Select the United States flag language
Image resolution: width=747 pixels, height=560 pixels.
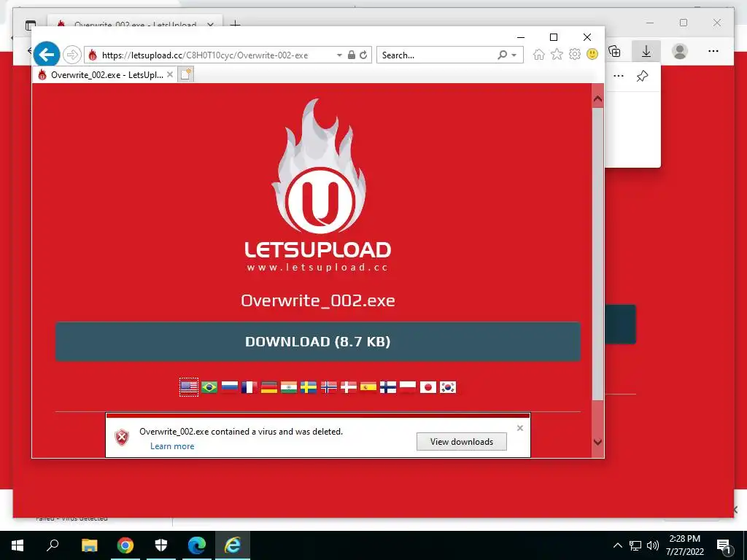(x=189, y=387)
